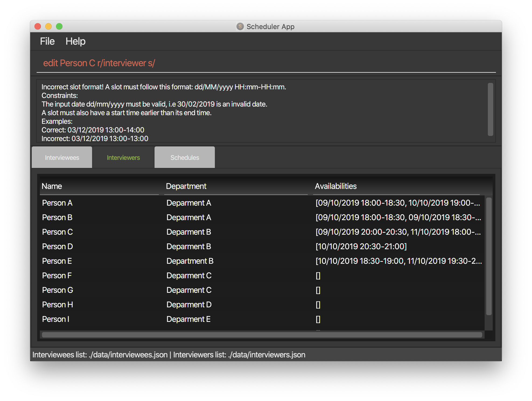Click the Scheduler App title icon

pos(240,26)
